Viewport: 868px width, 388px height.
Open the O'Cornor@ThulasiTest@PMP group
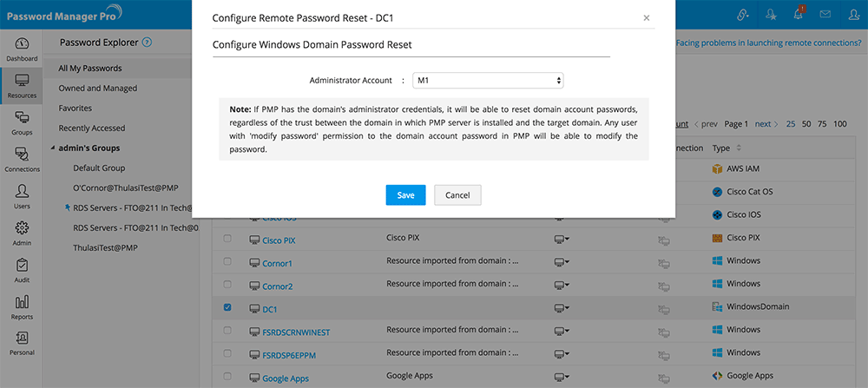pos(126,187)
